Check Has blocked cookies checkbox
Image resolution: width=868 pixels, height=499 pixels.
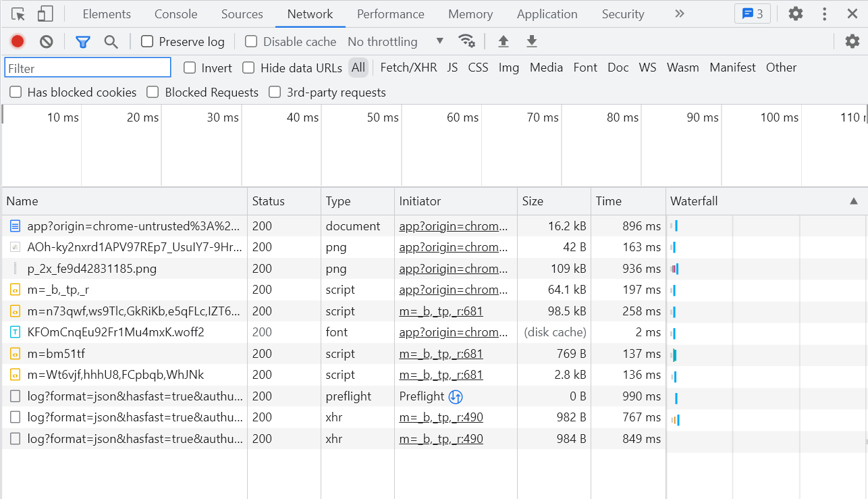tap(16, 92)
